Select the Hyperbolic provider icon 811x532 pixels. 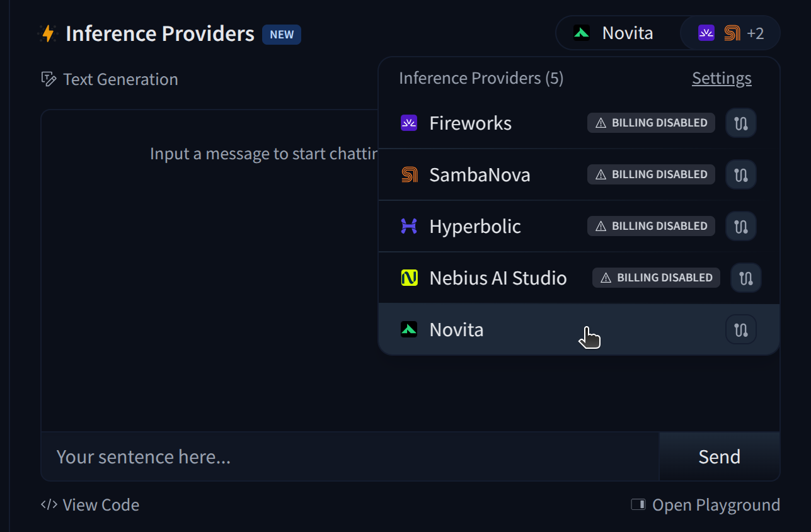(408, 226)
